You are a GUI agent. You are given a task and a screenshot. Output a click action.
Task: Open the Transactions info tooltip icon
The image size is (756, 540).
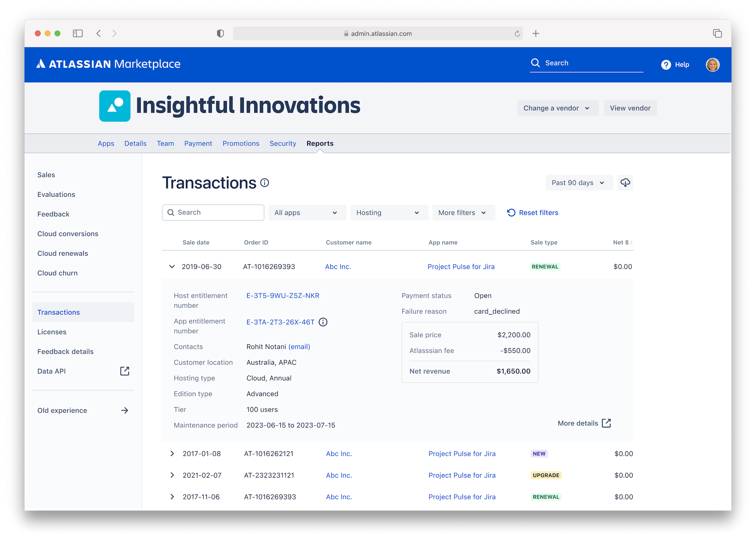tap(265, 183)
